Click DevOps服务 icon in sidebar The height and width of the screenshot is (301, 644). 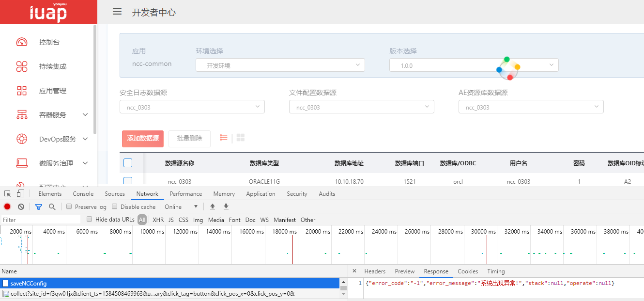pyautogui.click(x=22, y=139)
